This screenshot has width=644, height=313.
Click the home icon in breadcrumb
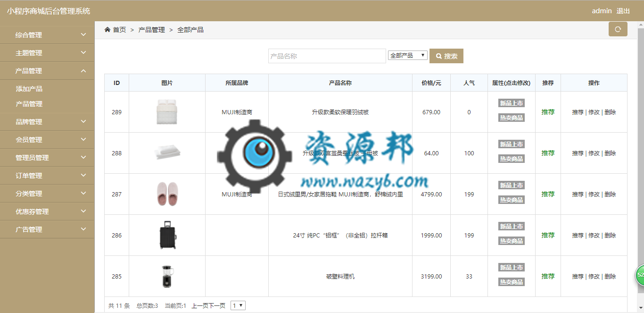pyautogui.click(x=107, y=30)
